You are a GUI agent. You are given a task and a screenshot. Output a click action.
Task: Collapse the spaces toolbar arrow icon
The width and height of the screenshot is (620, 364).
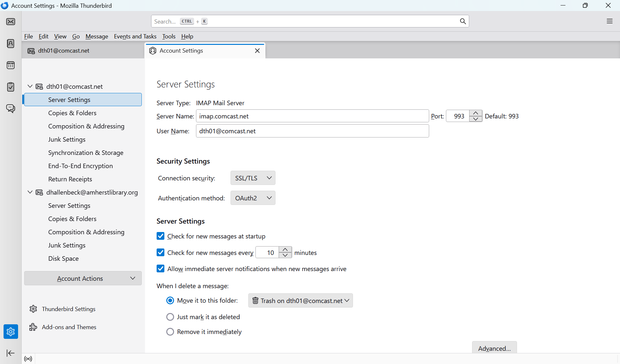pyautogui.click(x=11, y=353)
